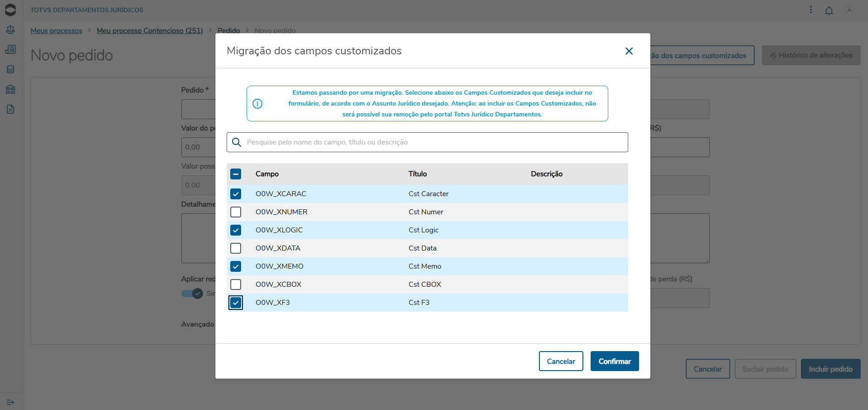
Task: Open the calculator report sidebar icon
Action: [10, 49]
